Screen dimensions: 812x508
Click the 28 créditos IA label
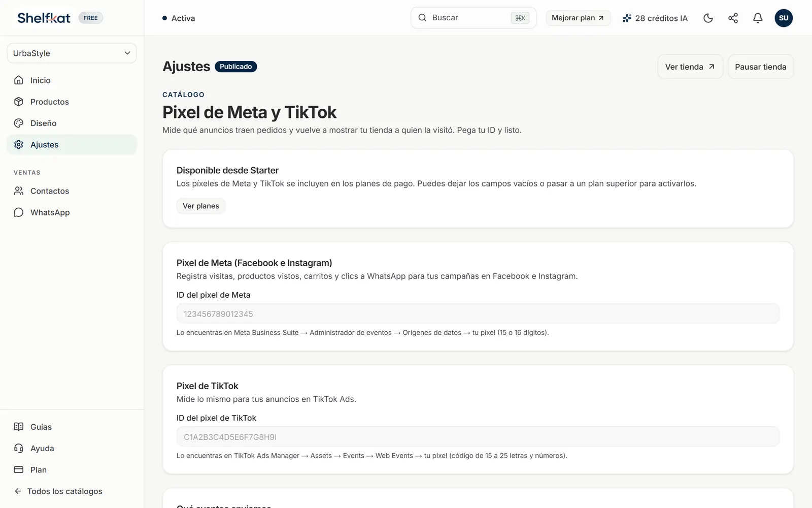[x=661, y=18]
